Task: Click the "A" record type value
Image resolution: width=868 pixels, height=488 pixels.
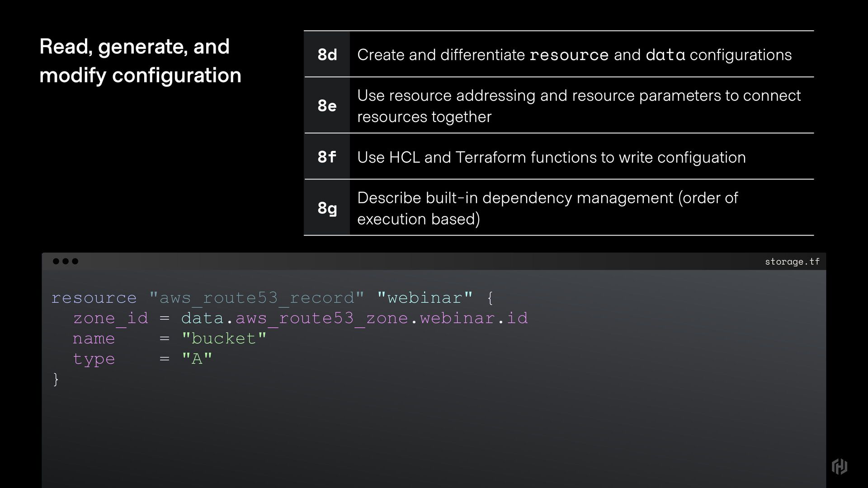Action: tap(197, 359)
